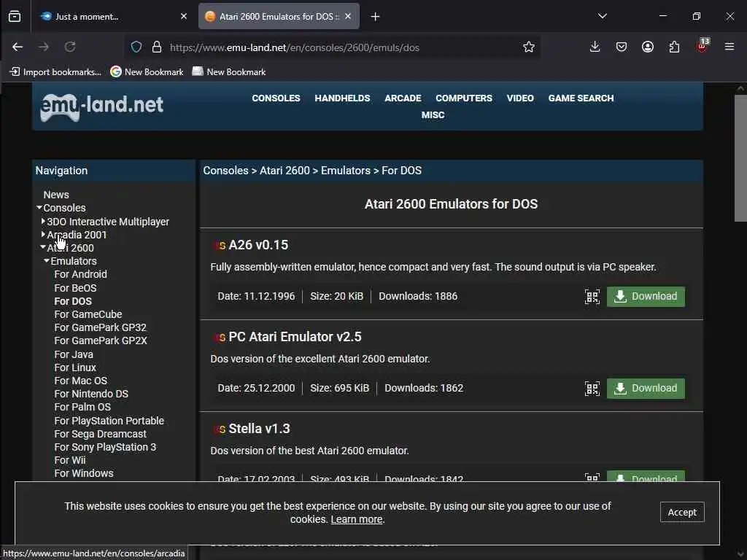
Task: Open the COMPUTERS menu
Action: click(x=463, y=98)
